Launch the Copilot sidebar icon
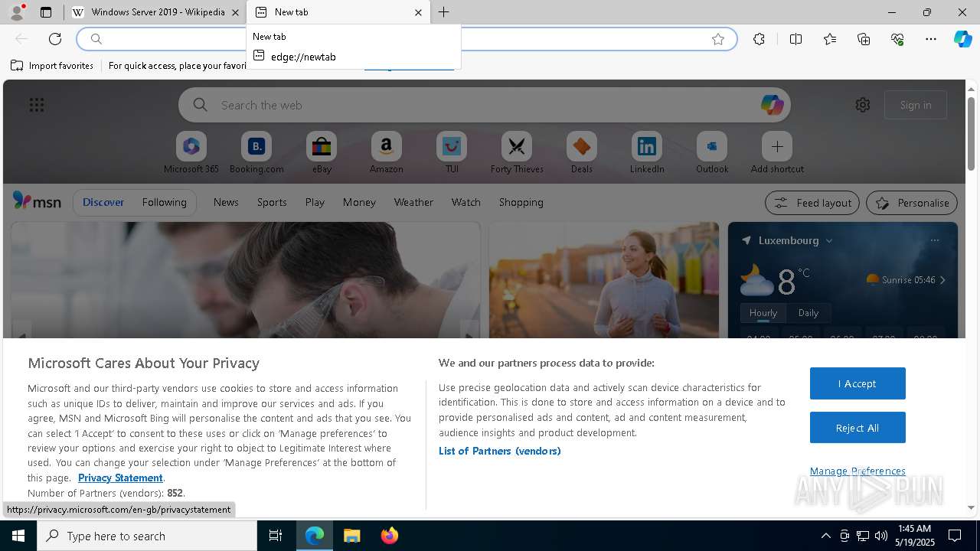980x551 pixels. point(963,39)
